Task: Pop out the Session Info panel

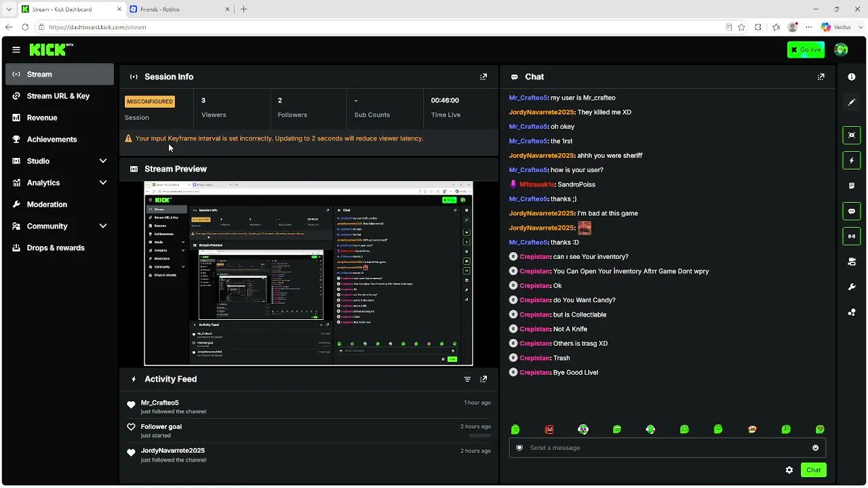Action: coord(484,77)
